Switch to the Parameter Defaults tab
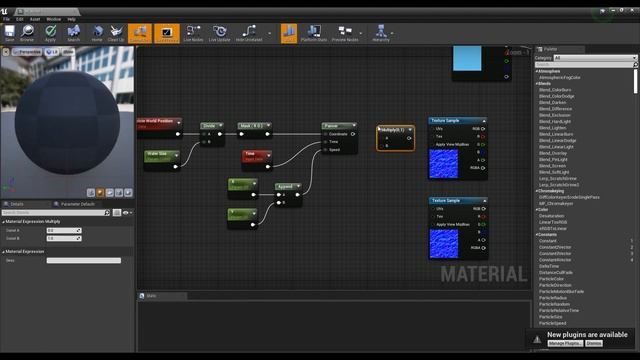 78,204
